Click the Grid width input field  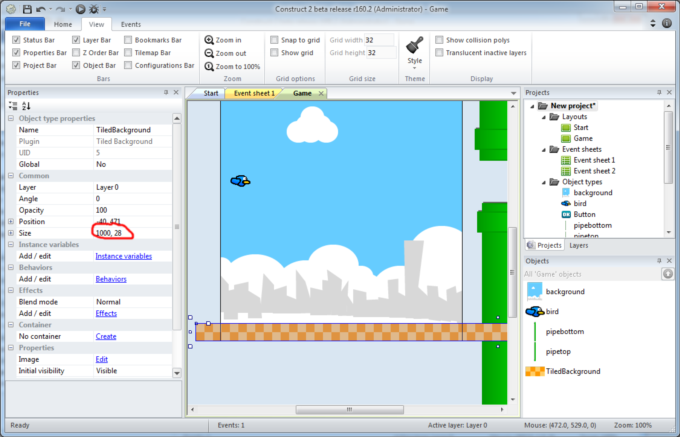point(379,40)
